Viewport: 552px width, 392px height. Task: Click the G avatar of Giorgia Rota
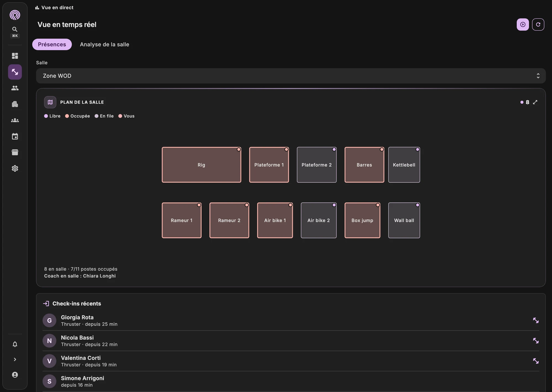(49, 320)
